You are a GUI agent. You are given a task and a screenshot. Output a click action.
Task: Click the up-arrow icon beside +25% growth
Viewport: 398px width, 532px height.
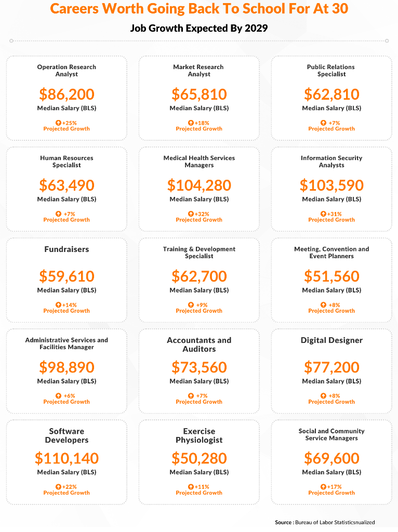click(x=58, y=123)
